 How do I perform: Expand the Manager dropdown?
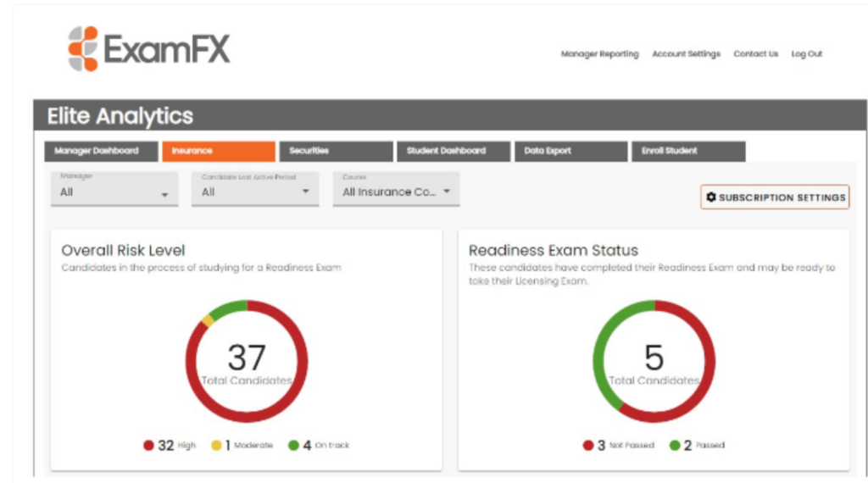[x=114, y=189]
